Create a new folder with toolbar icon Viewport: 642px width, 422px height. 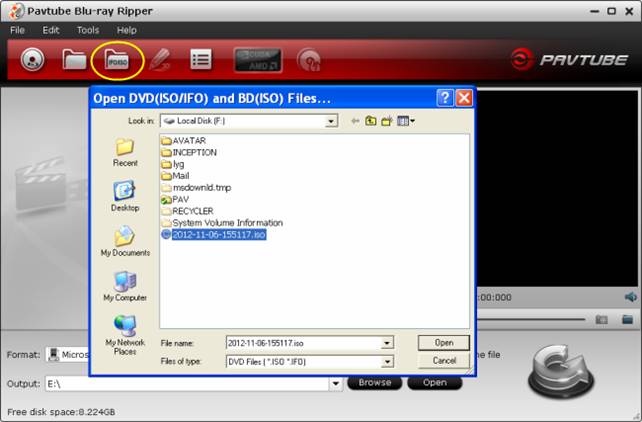[387, 121]
